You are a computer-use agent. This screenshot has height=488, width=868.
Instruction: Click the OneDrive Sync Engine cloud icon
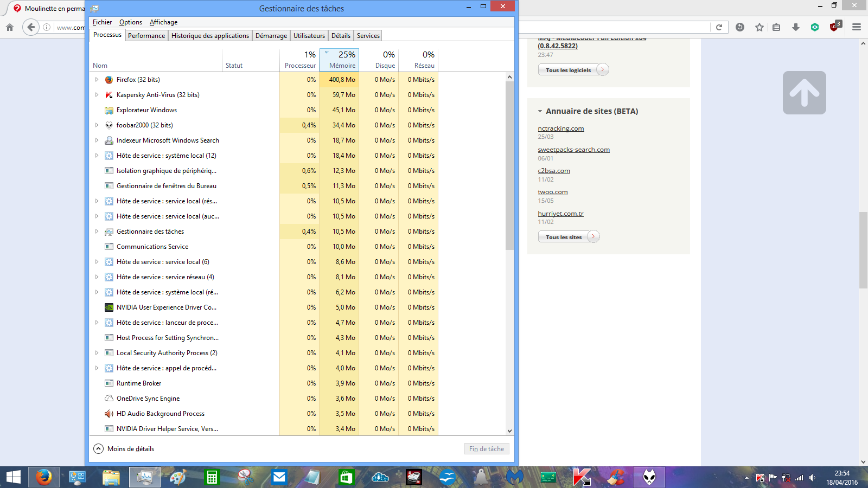pyautogui.click(x=109, y=399)
